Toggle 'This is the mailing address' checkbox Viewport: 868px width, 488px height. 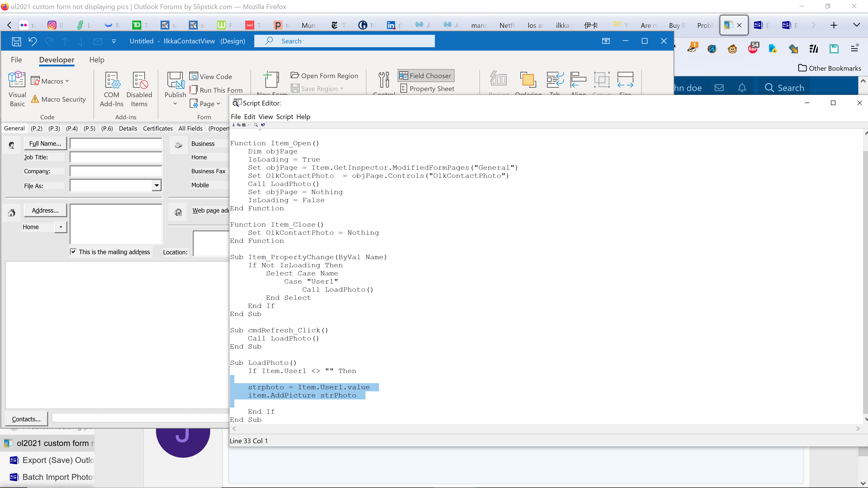[x=73, y=252]
